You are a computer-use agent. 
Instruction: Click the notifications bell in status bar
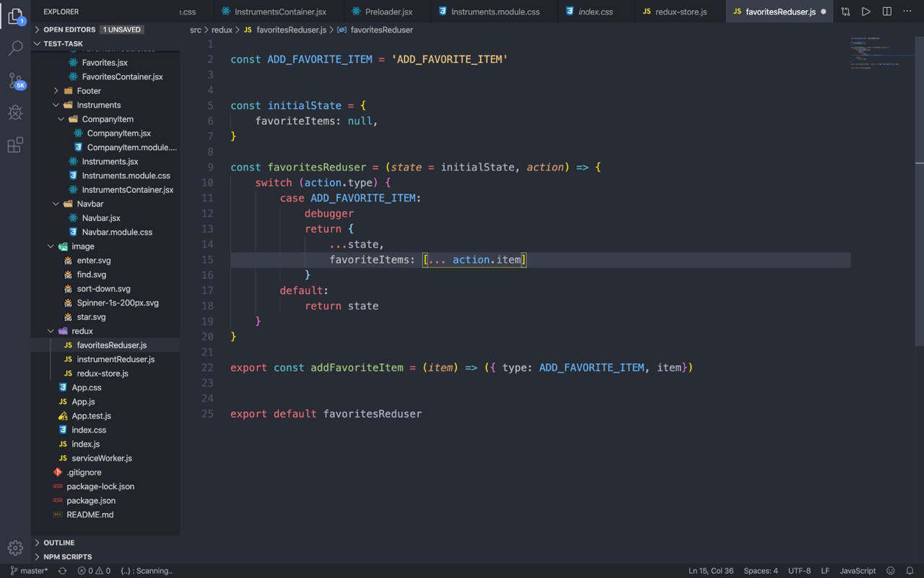coord(910,571)
